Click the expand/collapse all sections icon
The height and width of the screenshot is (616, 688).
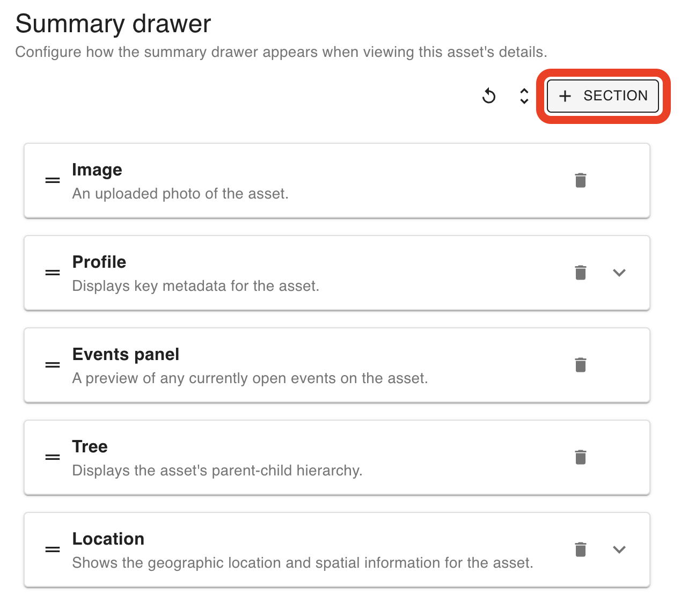click(x=524, y=96)
